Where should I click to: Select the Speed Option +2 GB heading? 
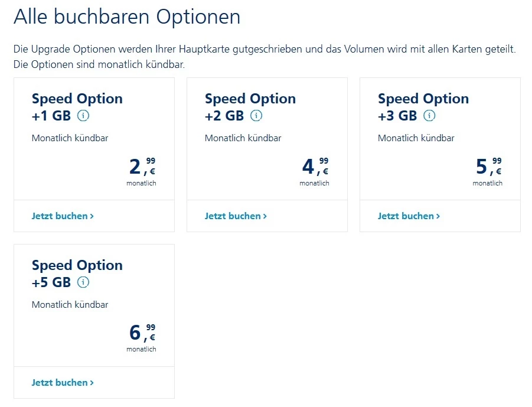point(250,107)
